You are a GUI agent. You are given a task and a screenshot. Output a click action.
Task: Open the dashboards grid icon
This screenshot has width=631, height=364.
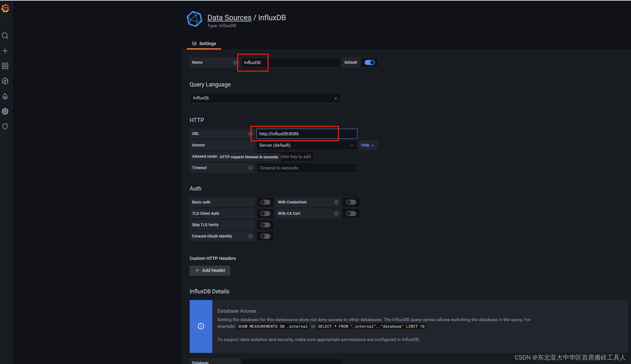click(5, 66)
